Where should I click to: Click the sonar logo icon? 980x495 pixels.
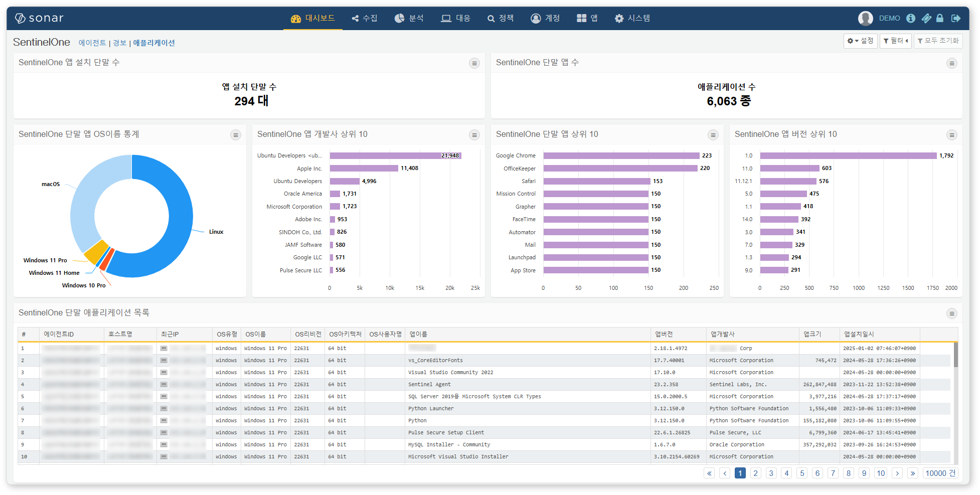point(20,18)
